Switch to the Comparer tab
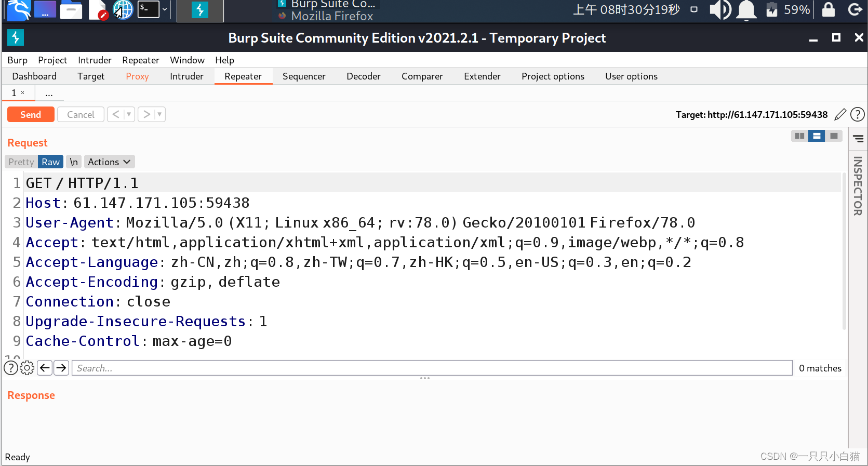The width and height of the screenshot is (868, 466). [422, 76]
